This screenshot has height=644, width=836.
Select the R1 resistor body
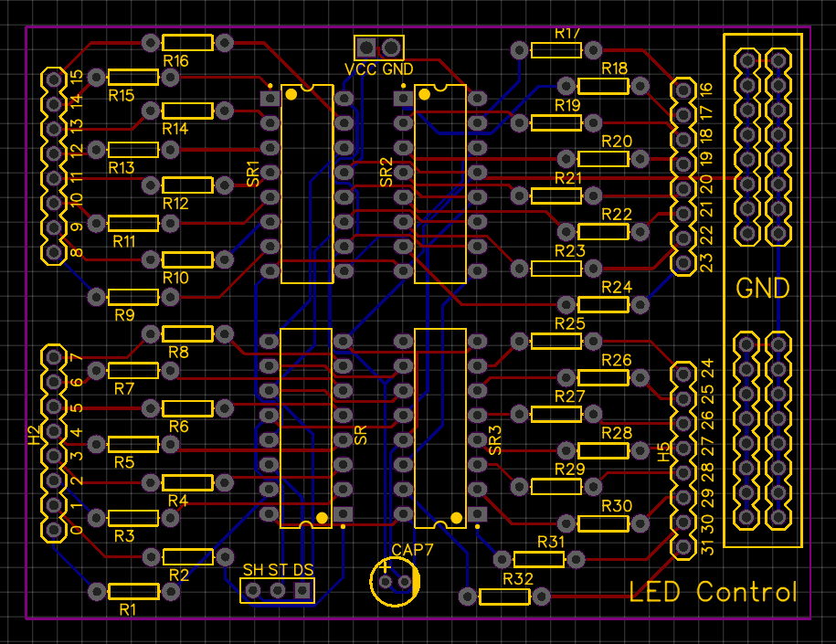[133, 591]
